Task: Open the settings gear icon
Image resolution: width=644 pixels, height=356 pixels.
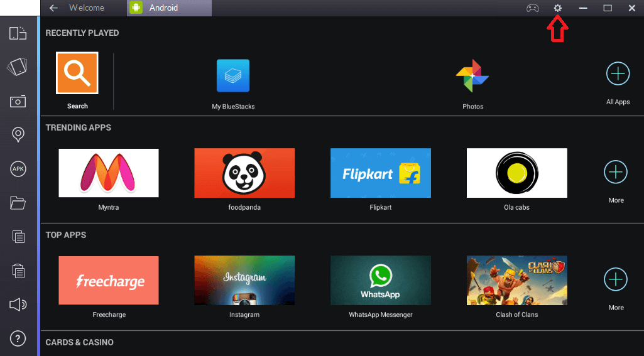Action: (557, 8)
